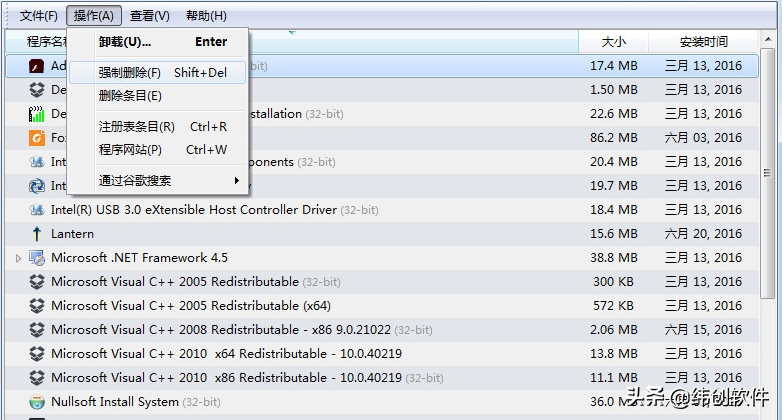Image resolution: width=782 pixels, height=420 pixels.
Task: Expand the 通过谷歌搜索 submenu arrow
Action: coord(237,181)
